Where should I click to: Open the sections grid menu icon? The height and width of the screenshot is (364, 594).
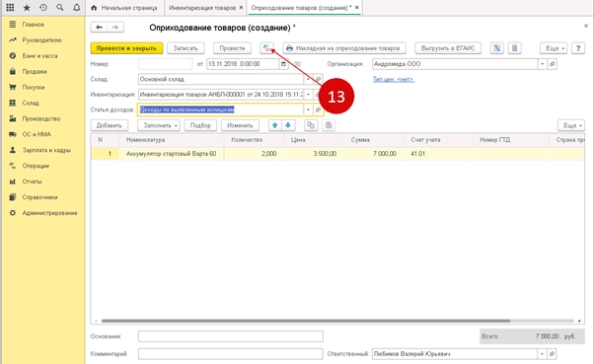(x=10, y=7)
